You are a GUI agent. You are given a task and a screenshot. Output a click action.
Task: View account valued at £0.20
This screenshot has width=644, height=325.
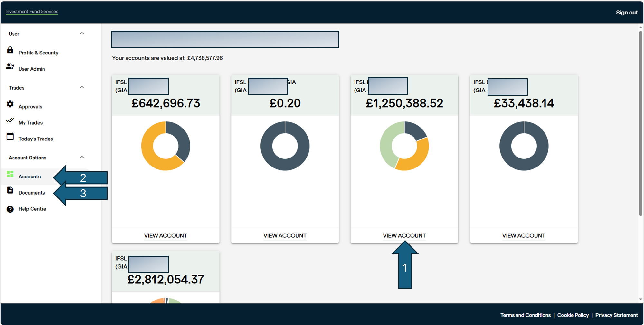point(285,235)
